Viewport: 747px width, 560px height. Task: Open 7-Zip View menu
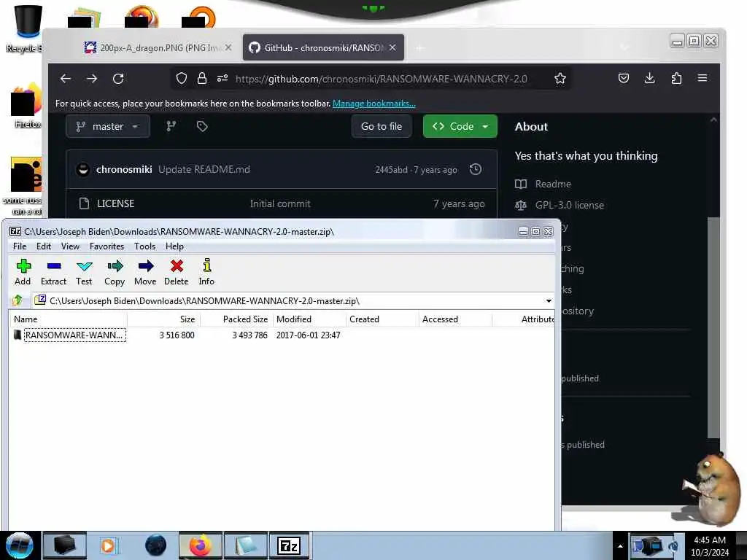(70, 246)
